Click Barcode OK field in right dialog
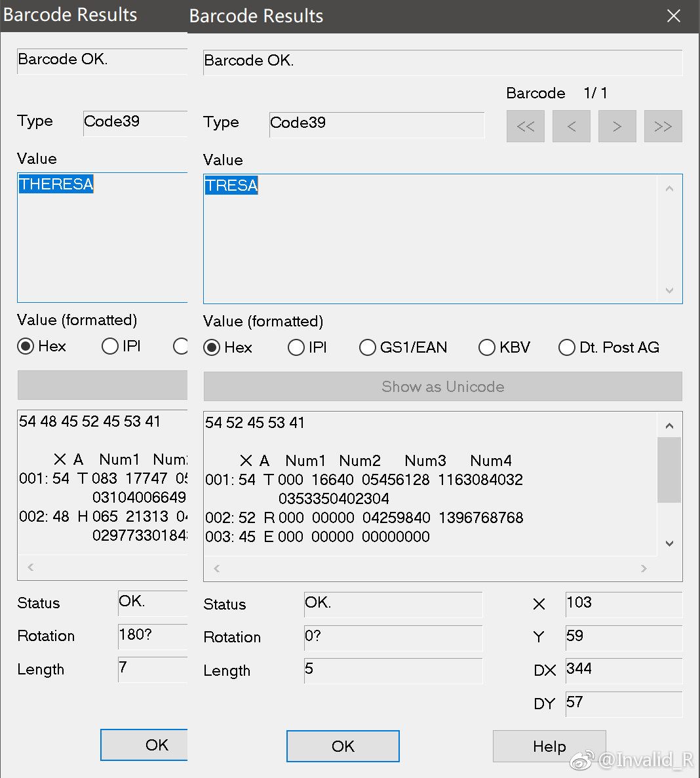 pyautogui.click(x=442, y=62)
